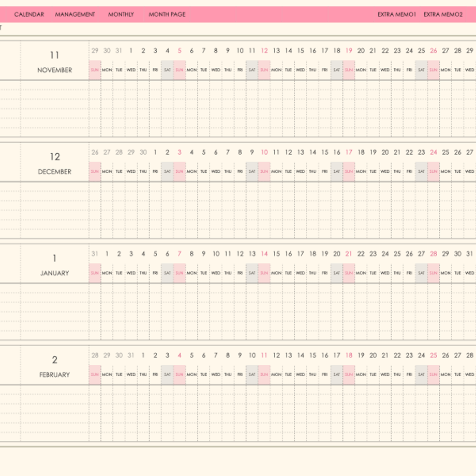Click date 28 in the January row
This screenshot has height=476, width=476.
434,254
